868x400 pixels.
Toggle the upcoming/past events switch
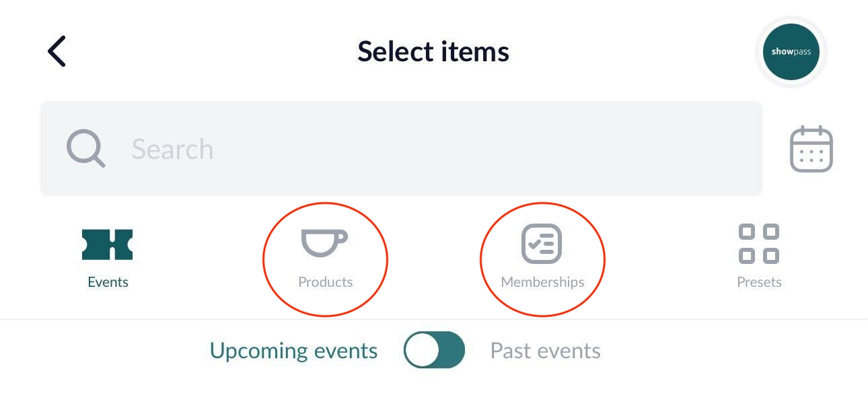(x=434, y=350)
